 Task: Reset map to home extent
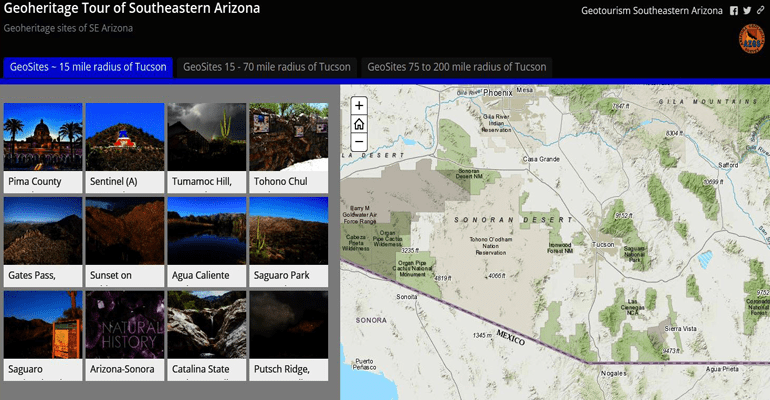click(359, 124)
